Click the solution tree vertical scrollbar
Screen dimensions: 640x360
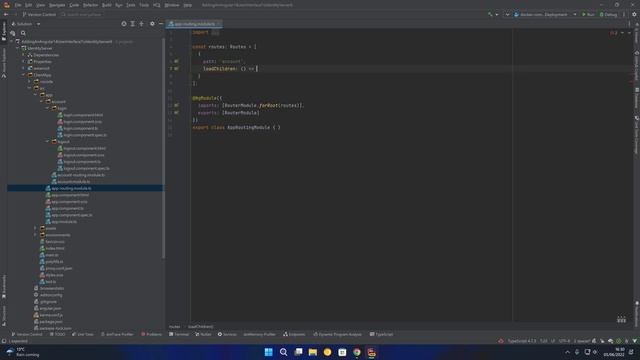click(x=164, y=147)
